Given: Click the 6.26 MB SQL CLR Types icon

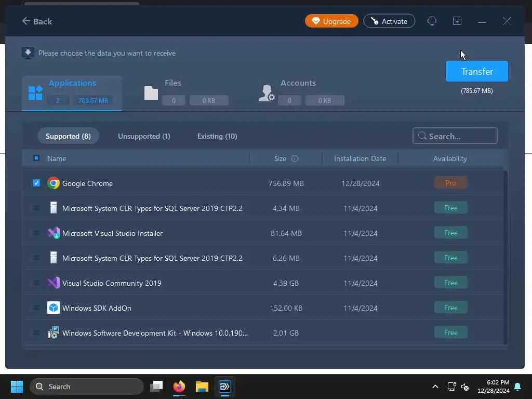Looking at the screenshot, I should (x=54, y=258).
